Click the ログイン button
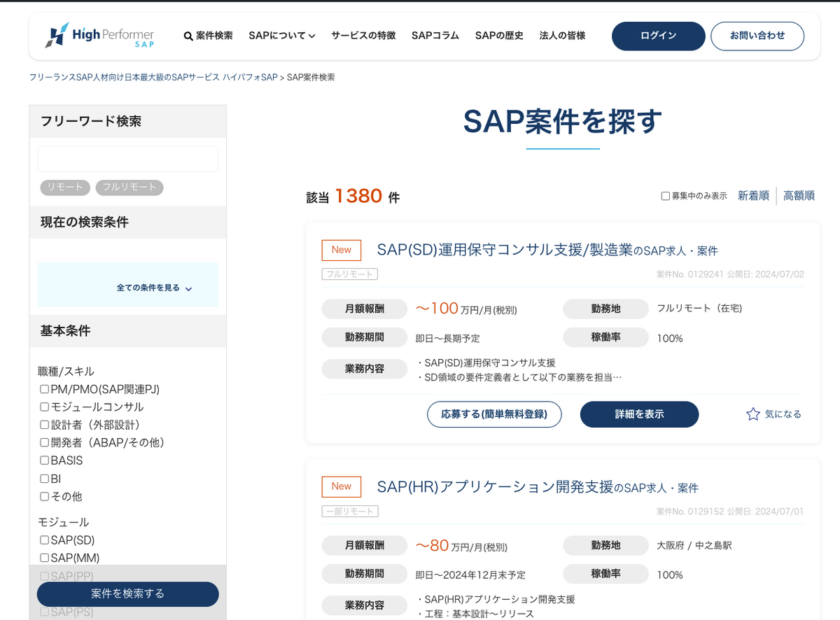The height and width of the screenshot is (620, 840). (659, 36)
